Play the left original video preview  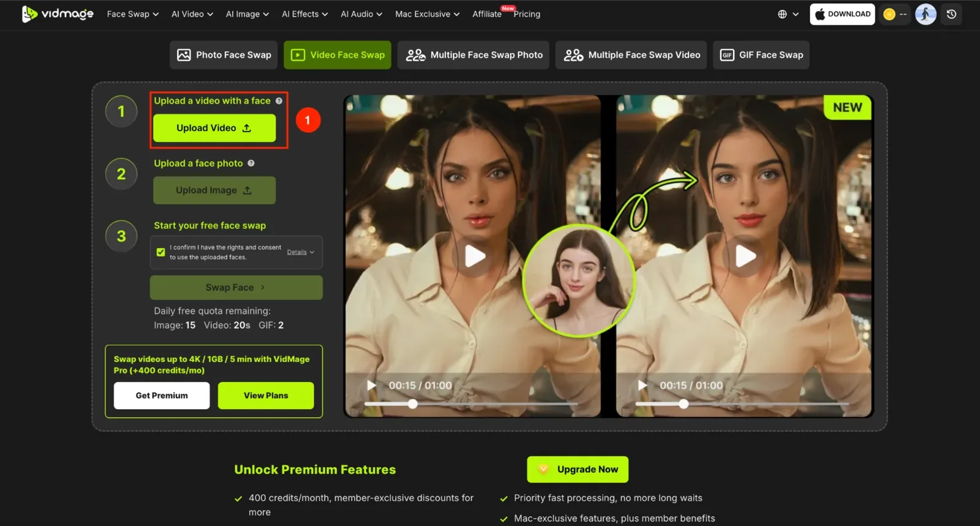pyautogui.click(x=475, y=256)
